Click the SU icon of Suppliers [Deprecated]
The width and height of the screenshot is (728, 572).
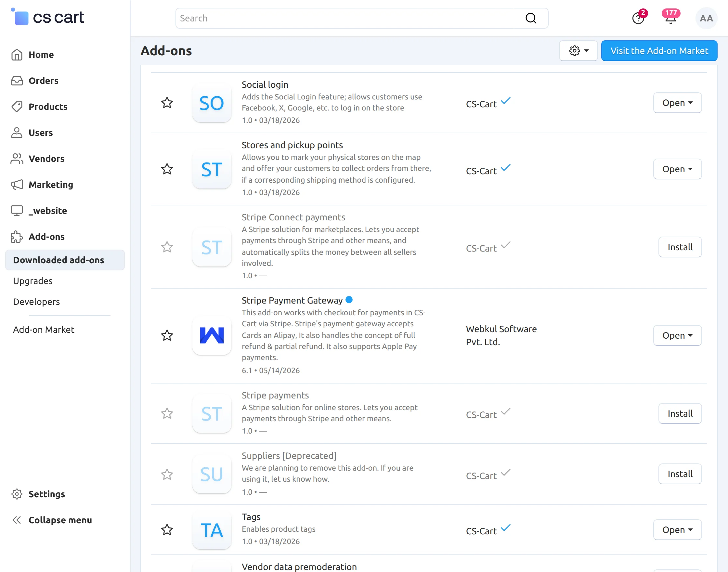click(x=212, y=474)
